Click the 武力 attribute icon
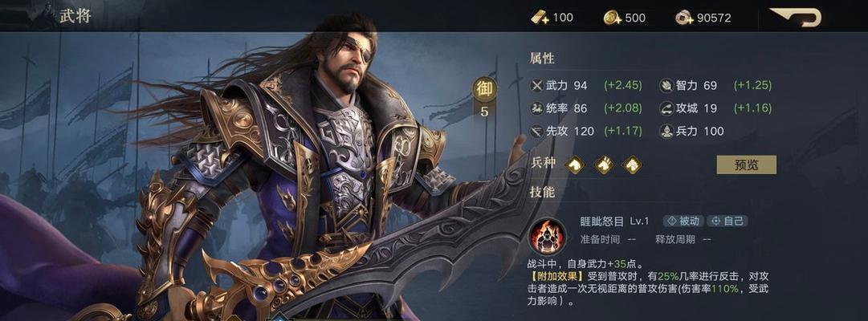The image size is (868, 321). pyautogui.click(x=537, y=85)
